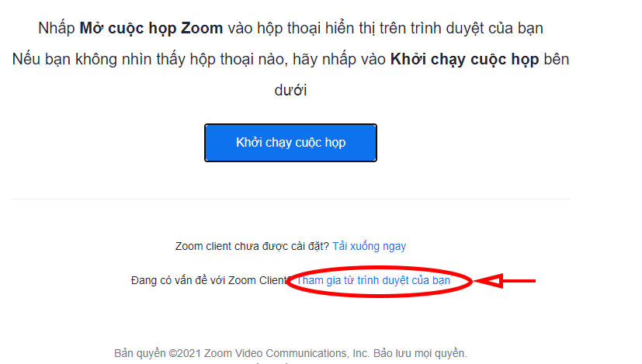Click the centered word dưới
Image resolution: width=642 pixels, height=364 pixels.
(x=290, y=90)
